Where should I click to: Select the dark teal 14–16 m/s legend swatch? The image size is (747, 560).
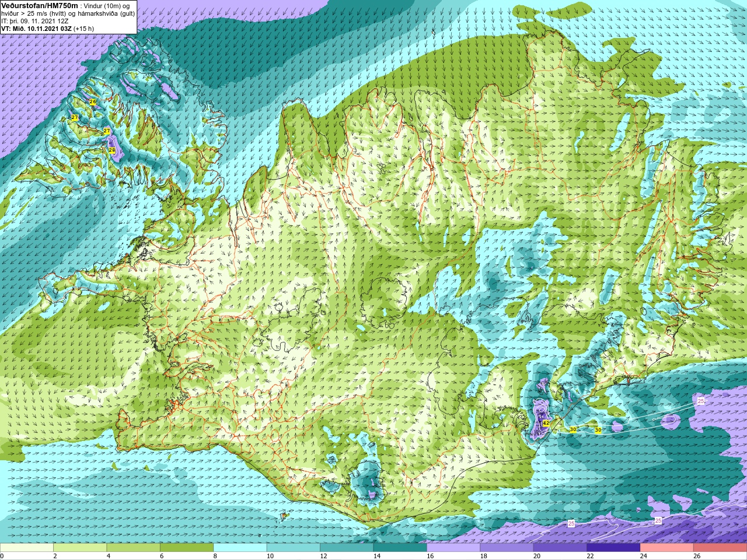click(400, 548)
